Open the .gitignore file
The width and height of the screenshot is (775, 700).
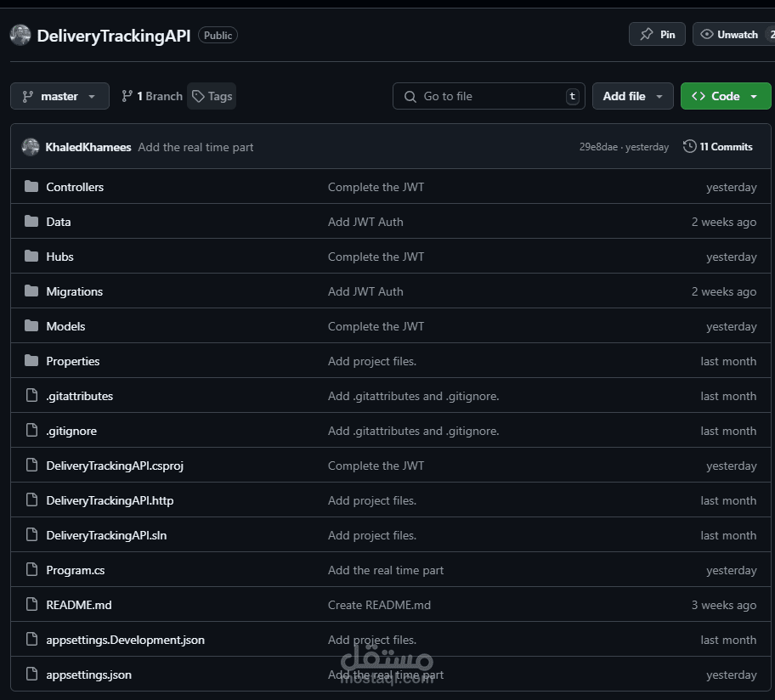pos(71,431)
